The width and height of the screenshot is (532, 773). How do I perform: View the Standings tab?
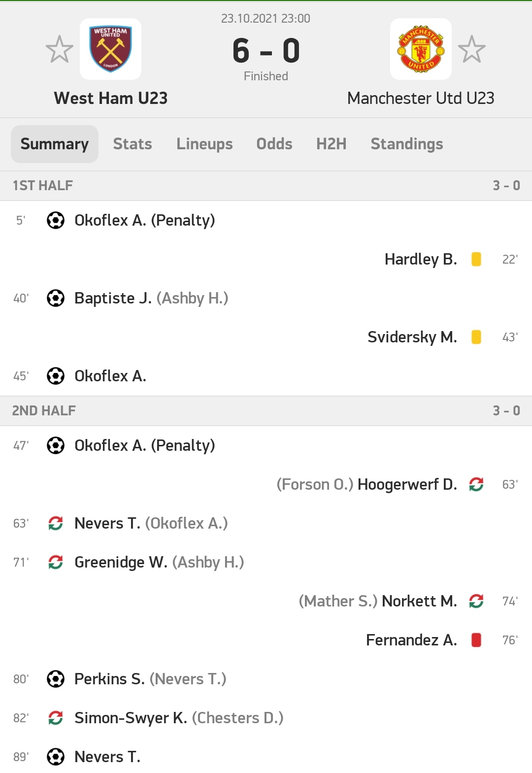coord(407,144)
